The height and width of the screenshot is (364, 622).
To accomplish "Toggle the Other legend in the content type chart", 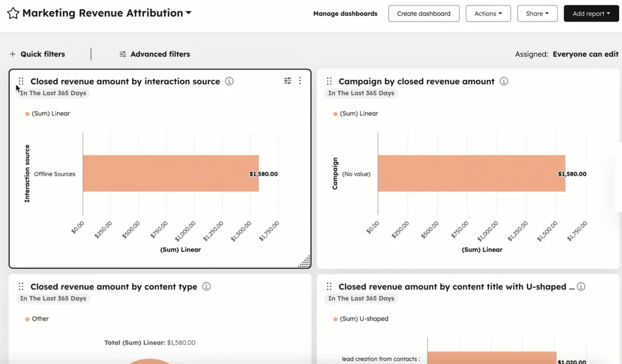I will (x=37, y=319).
